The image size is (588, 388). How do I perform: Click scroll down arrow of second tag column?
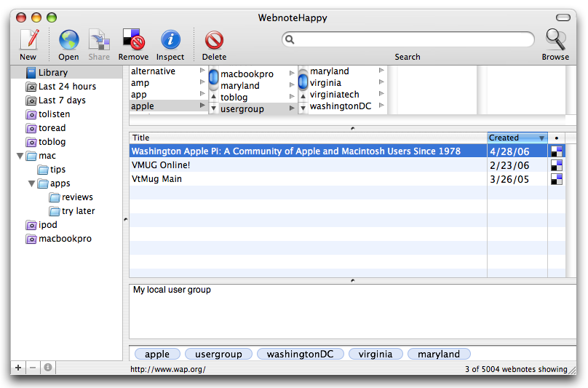coord(213,108)
